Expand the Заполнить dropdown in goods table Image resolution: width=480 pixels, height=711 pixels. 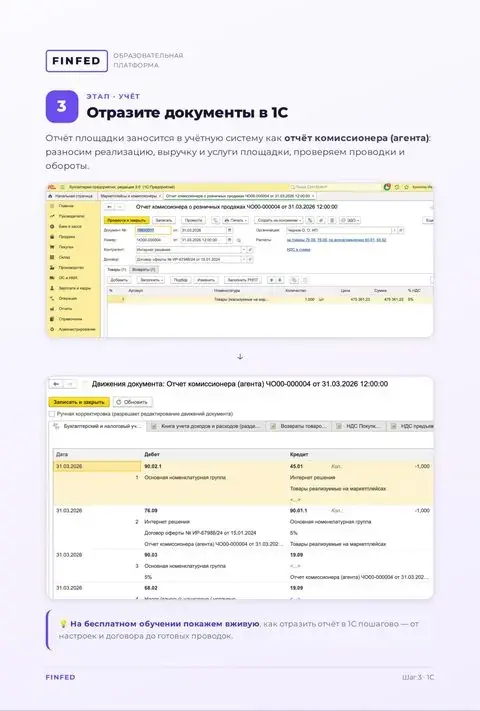tap(150, 280)
